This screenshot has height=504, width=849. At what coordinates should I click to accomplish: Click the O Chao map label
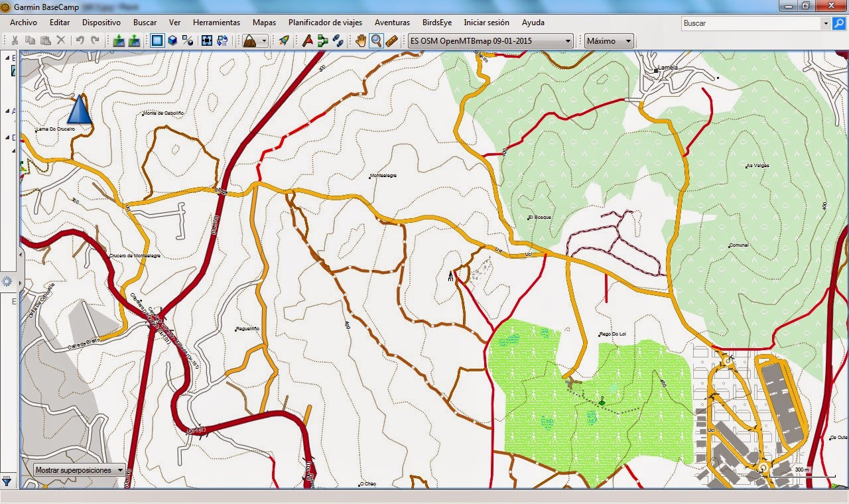coord(367,483)
